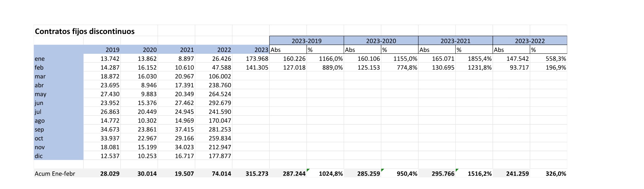This screenshot has width=644, height=189.
Task: Select the 2023-2022 comparison header
Action: coord(530,41)
